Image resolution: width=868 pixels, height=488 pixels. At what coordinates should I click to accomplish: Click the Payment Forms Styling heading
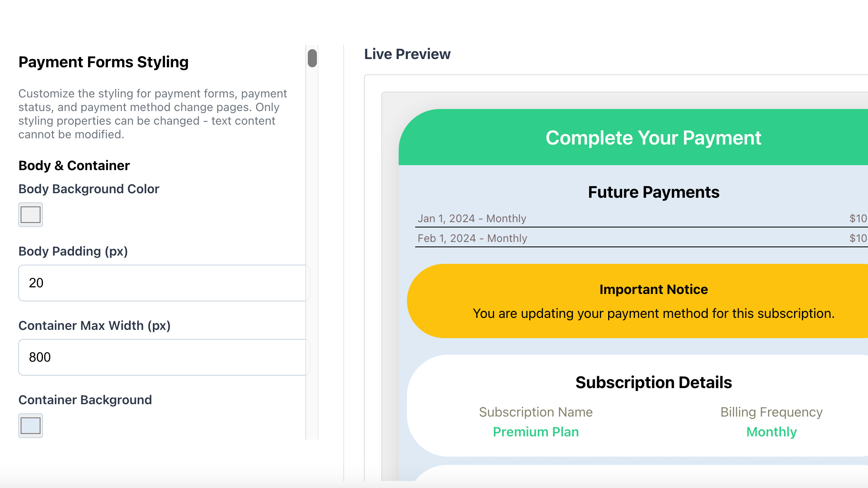coord(104,62)
